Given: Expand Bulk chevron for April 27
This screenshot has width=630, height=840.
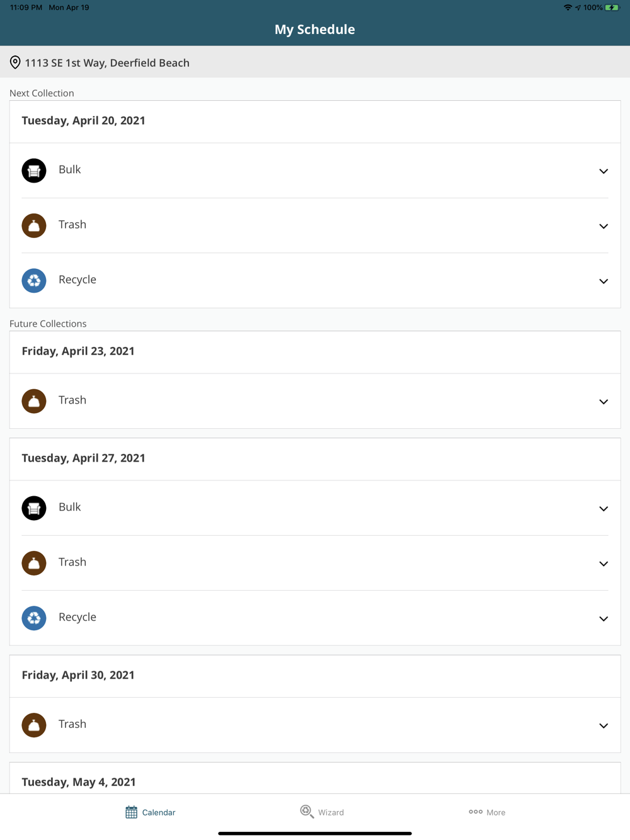Looking at the screenshot, I should tap(603, 509).
